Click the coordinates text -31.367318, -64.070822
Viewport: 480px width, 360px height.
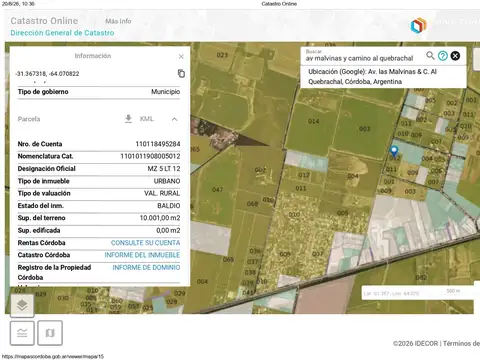[x=47, y=74]
